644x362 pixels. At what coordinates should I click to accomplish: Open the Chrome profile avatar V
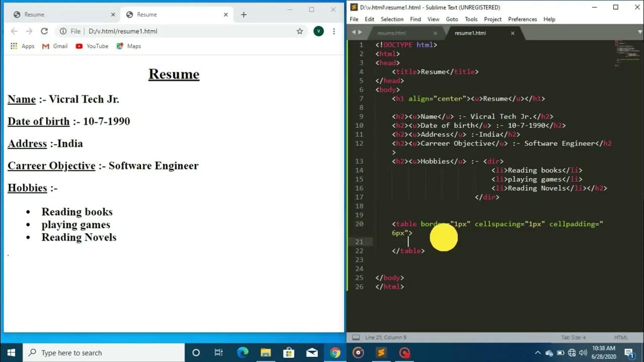click(318, 31)
